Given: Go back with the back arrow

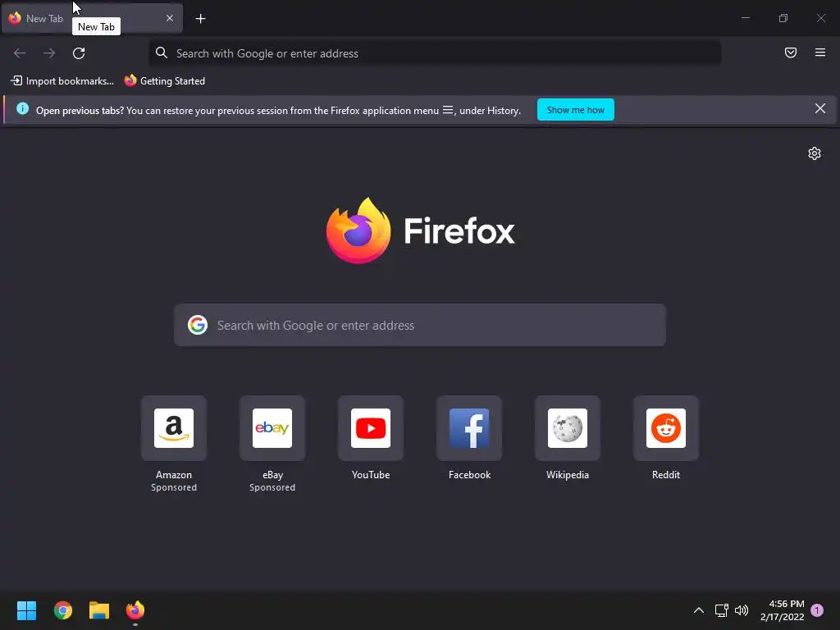Looking at the screenshot, I should point(20,53).
